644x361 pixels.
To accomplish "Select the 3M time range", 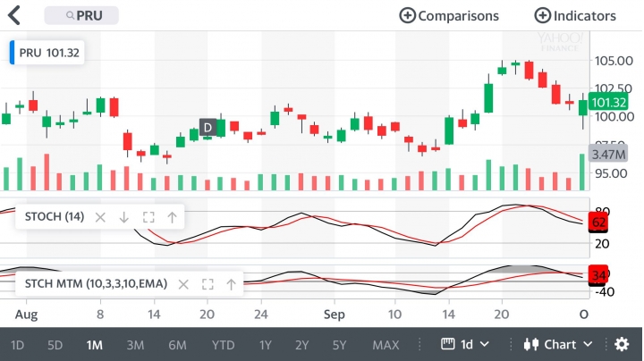I will pyautogui.click(x=135, y=345).
